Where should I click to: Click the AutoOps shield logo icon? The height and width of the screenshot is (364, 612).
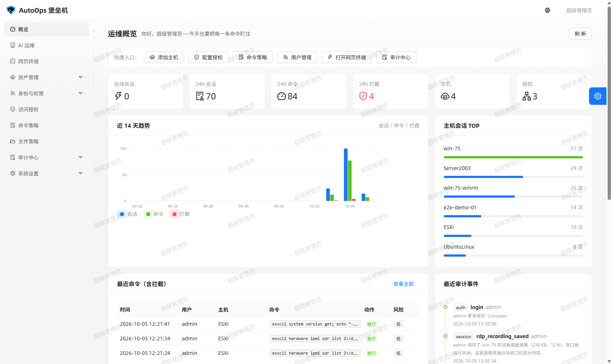coord(11,10)
